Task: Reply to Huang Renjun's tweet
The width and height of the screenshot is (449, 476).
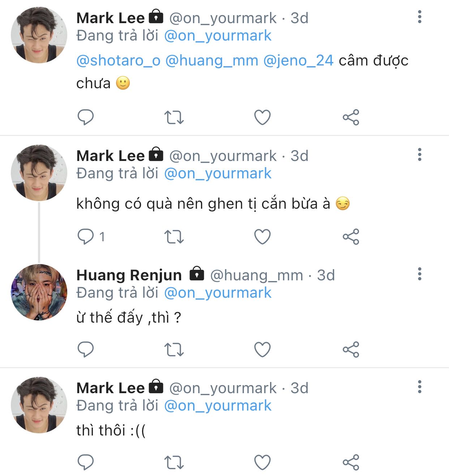Action: pyautogui.click(x=86, y=349)
